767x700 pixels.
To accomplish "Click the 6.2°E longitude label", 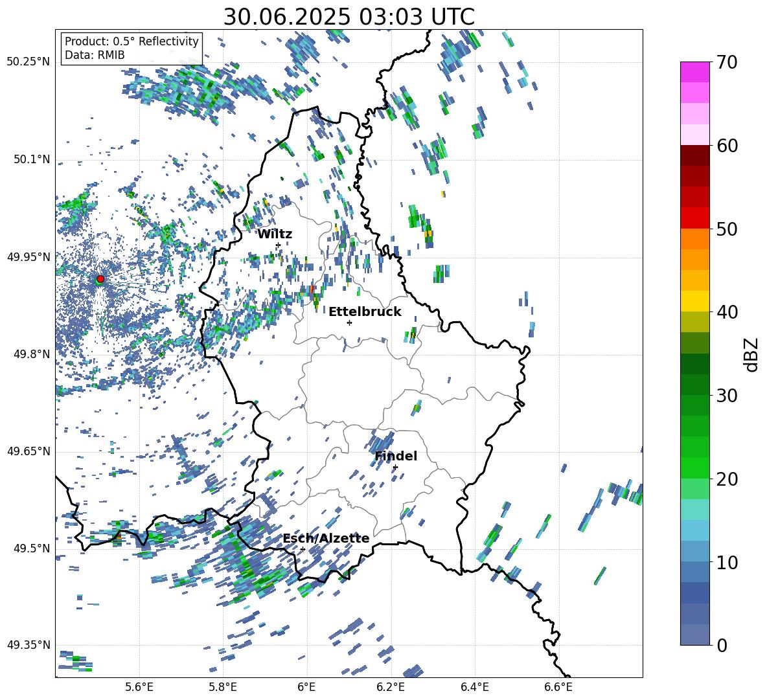I will tap(391, 687).
